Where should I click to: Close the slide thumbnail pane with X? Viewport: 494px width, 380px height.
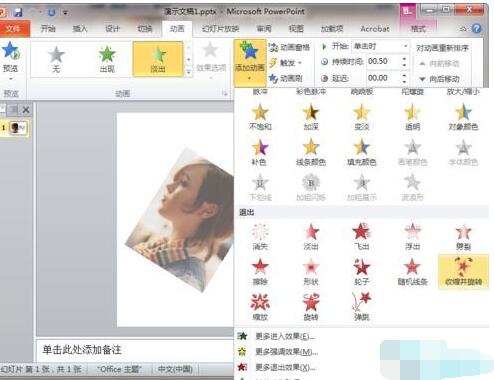point(26,110)
